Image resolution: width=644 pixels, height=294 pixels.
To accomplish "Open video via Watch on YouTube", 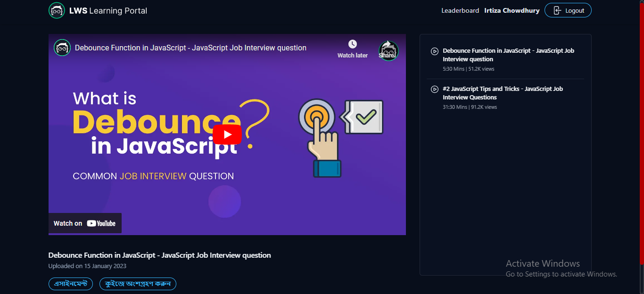I will click(85, 223).
